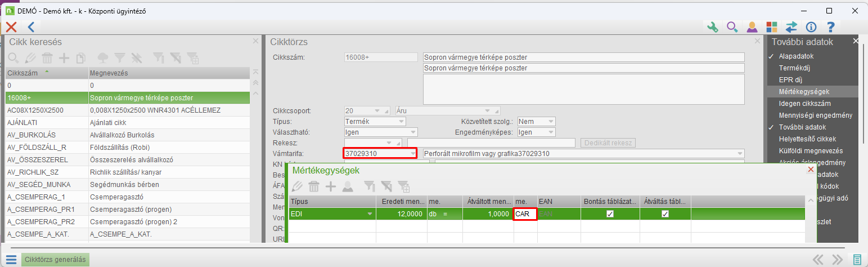The image size is (868, 267).
Task: Click plus add icon in Mértékegységek toolbar
Action: (331, 186)
